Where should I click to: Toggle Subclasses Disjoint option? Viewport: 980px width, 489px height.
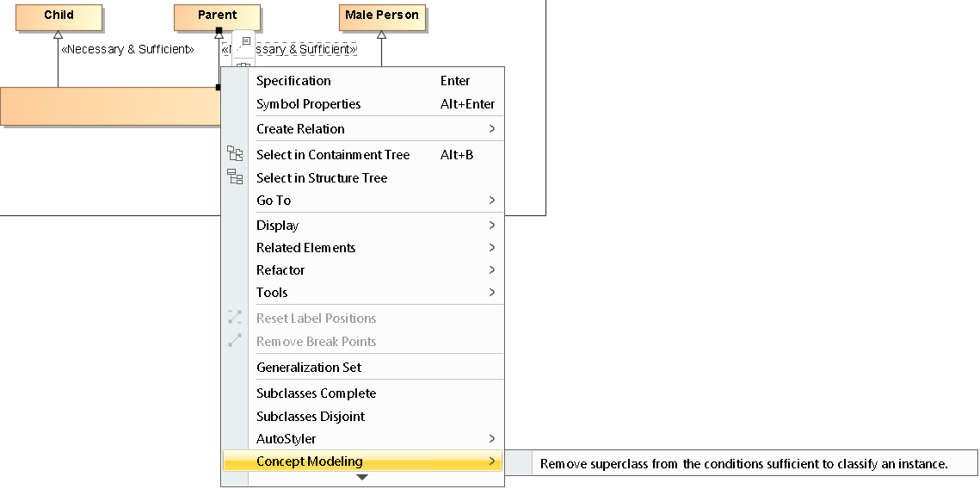(x=310, y=417)
